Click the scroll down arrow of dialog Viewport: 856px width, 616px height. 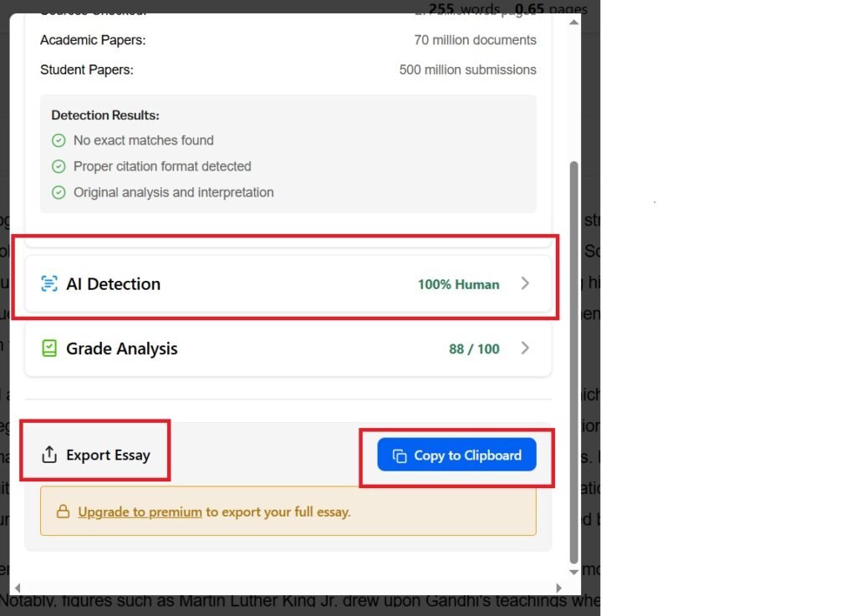click(x=573, y=572)
